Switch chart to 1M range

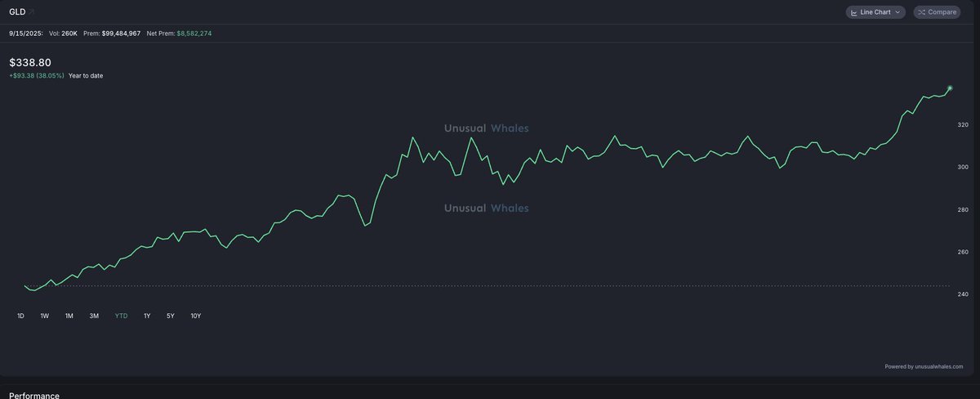coord(69,316)
